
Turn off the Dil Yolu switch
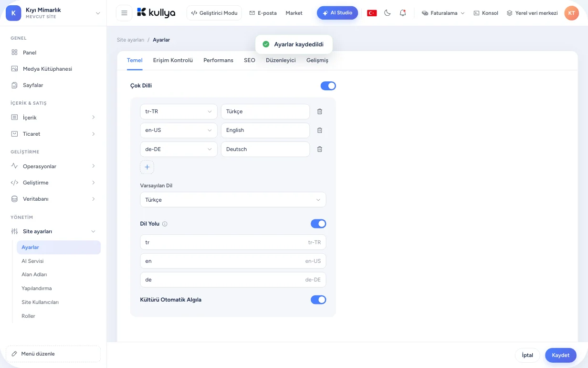point(318,224)
